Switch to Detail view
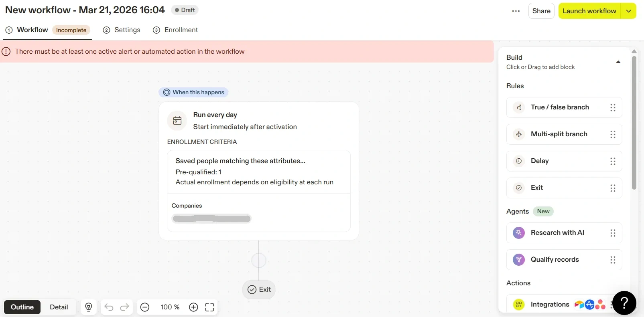644x317 pixels. (x=59, y=307)
